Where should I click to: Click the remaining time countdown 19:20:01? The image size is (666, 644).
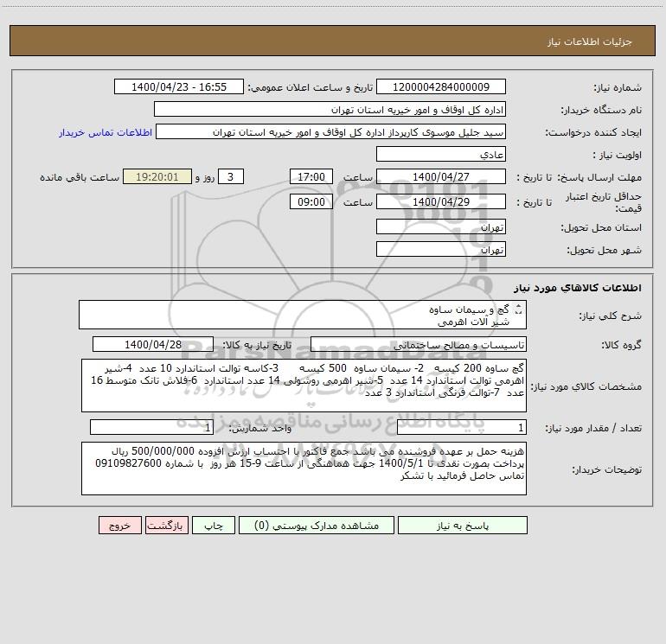pyautogui.click(x=157, y=176)
